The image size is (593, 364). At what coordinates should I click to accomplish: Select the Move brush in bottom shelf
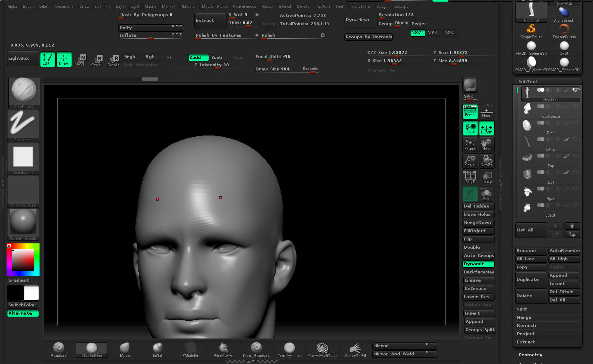point(125,350)
